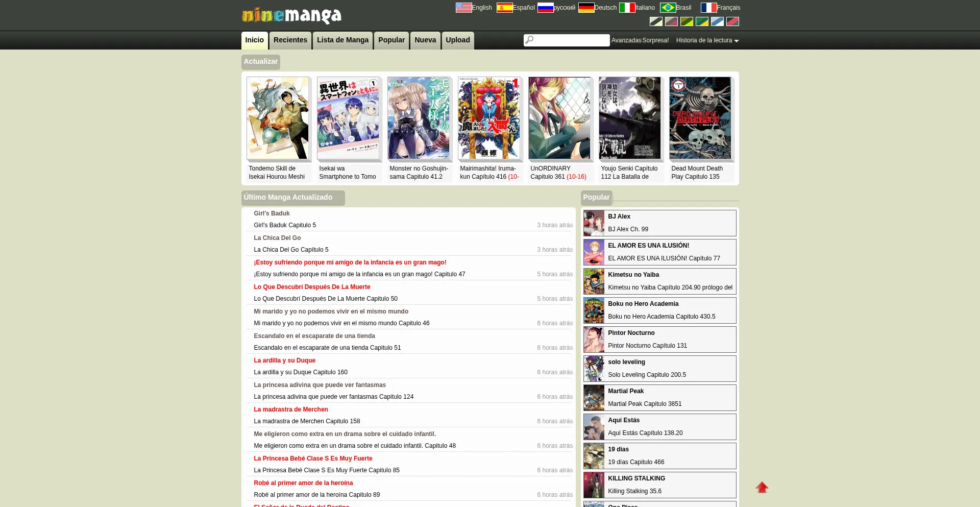Click the Avanzadas search link
Viewport: 980px width, 507px height.
point(626,40)
